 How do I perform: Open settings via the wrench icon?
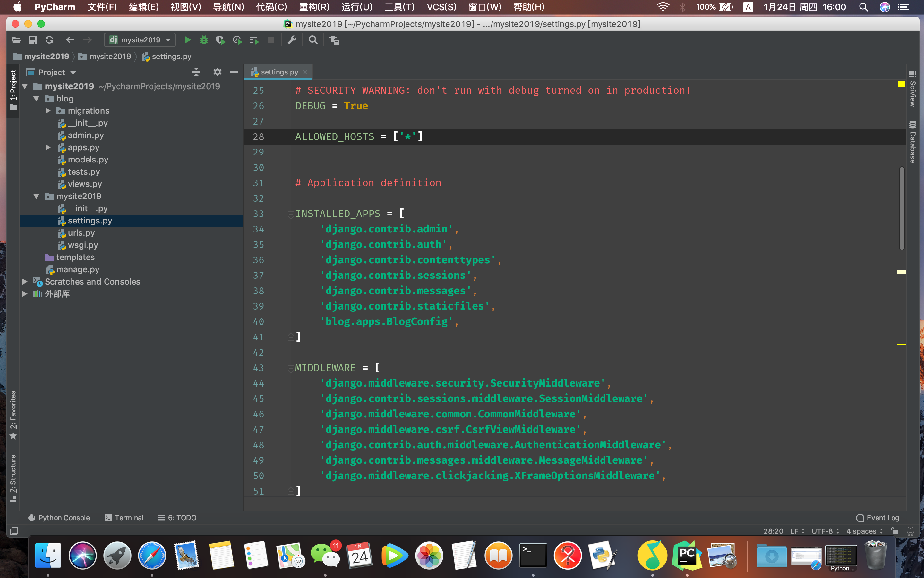(292, 40)
